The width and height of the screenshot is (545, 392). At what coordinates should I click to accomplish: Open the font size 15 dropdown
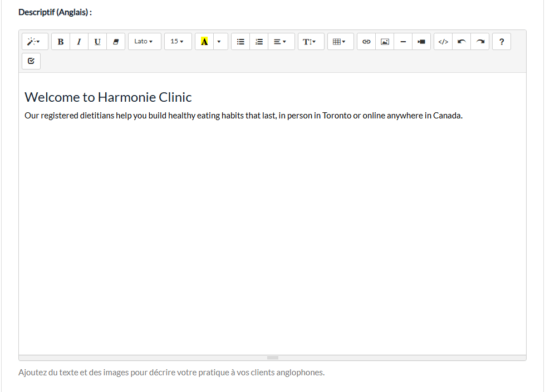[177, 42]
